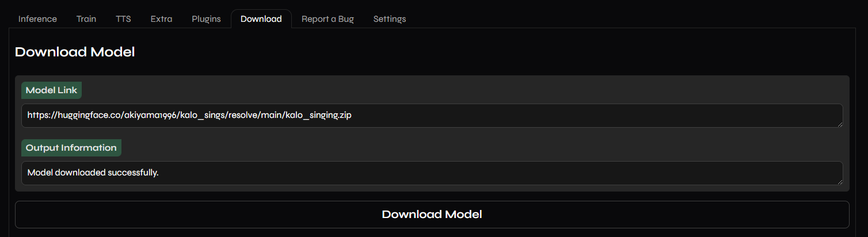868x237 pixels.
Task: Click the Download Model page heading
Action: tap(75, 52)
